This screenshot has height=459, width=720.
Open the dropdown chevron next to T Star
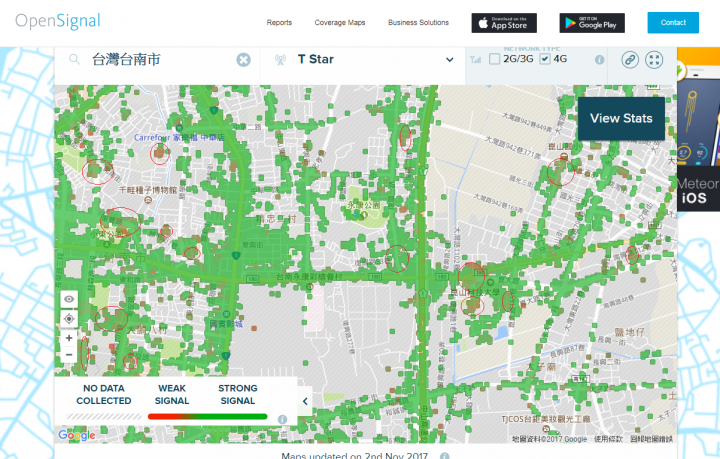(x=450, y=60)
